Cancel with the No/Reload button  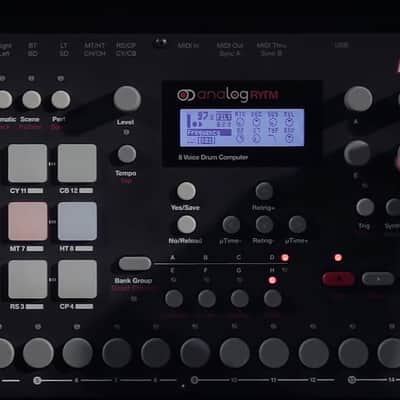[186, 224]
